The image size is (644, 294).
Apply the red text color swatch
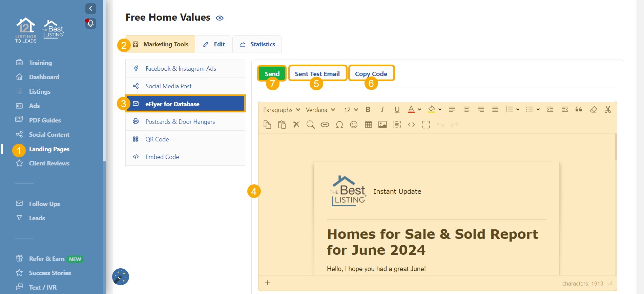(x=411, y=110)
